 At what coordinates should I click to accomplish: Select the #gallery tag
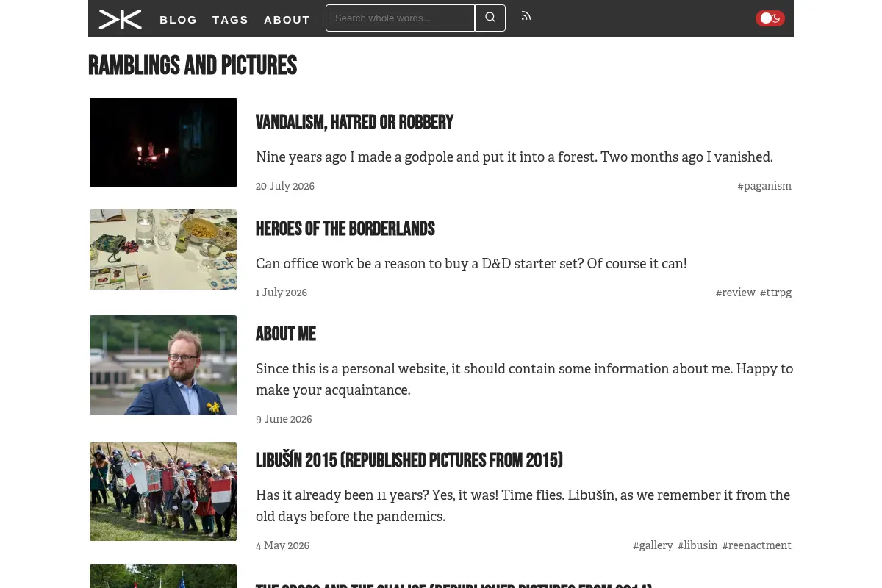pyautogui.click(x=653, y=545)
